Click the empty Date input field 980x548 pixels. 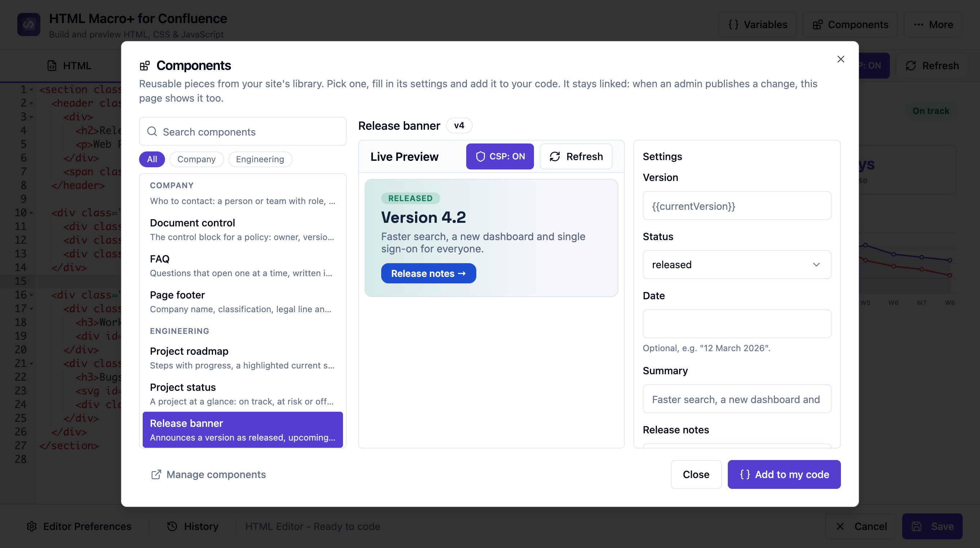point(736,323)
